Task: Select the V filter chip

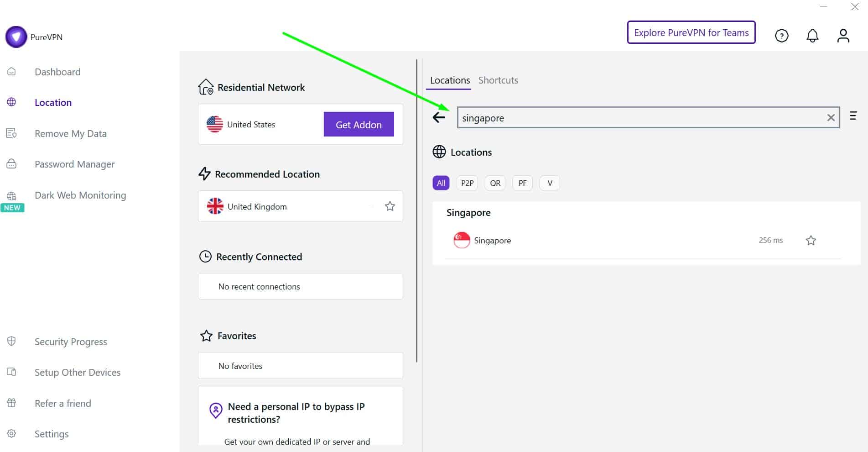Action: [x=550, y=183]
